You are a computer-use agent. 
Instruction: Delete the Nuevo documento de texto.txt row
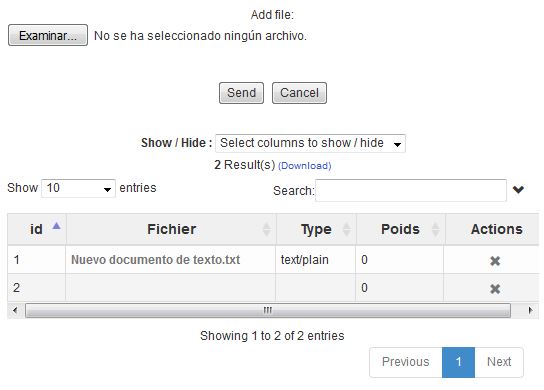click(x=495, y=261)
